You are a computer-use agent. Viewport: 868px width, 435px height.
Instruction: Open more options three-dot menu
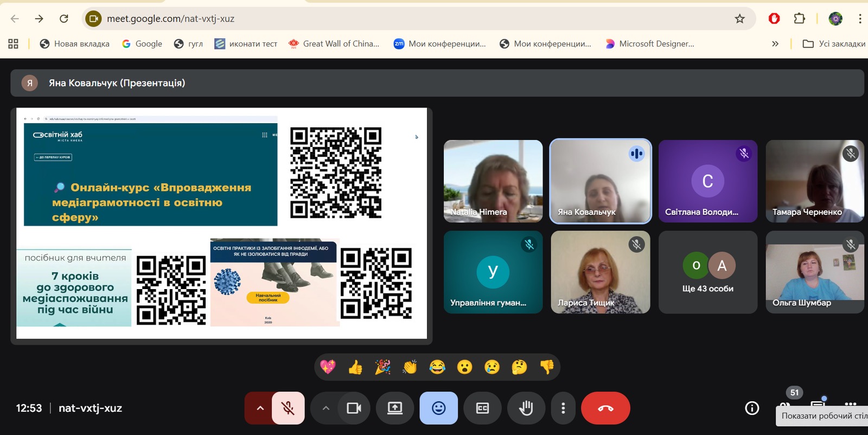pos(563,408)
